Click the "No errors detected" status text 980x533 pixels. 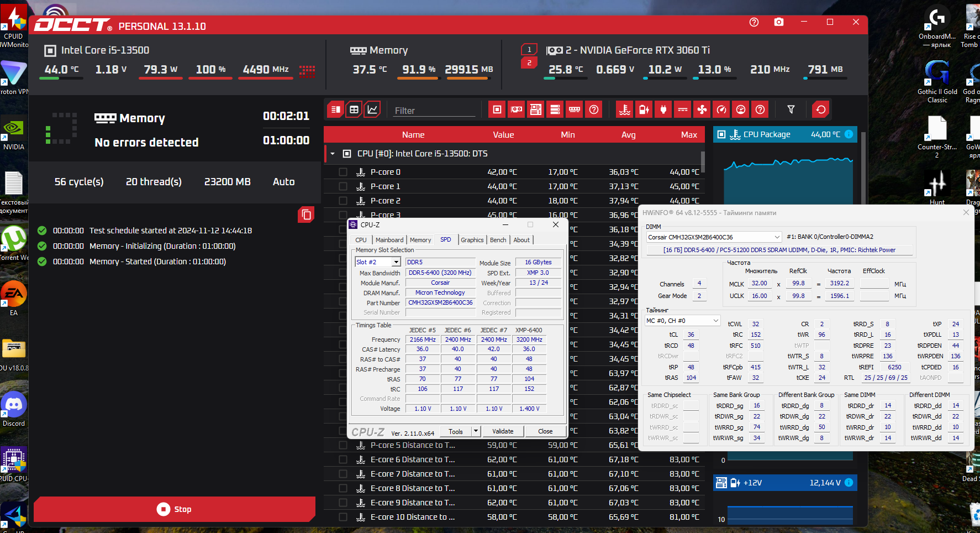[146, 143]
